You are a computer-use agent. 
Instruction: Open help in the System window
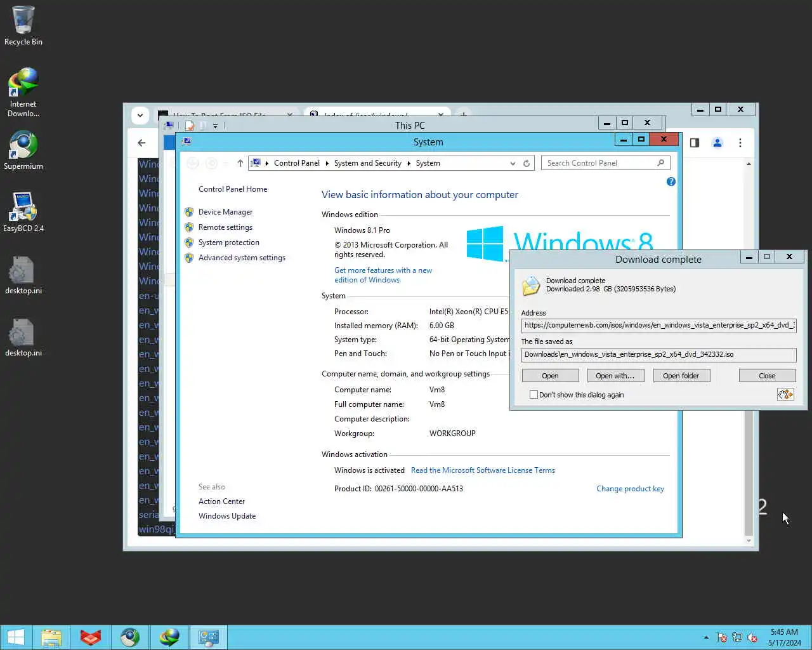tap(671, 182)
